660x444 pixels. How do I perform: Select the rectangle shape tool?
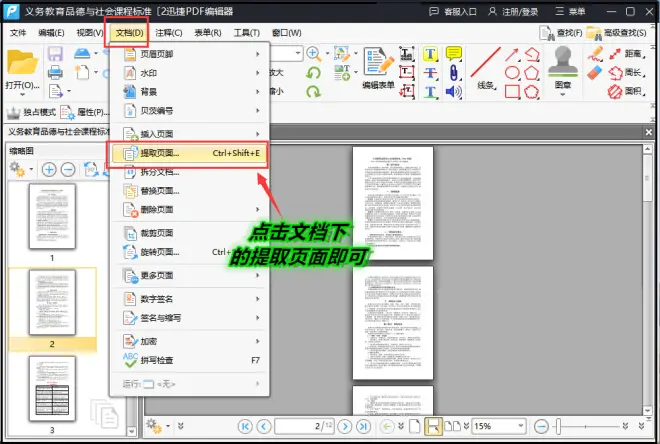click(x=512, y=91)
